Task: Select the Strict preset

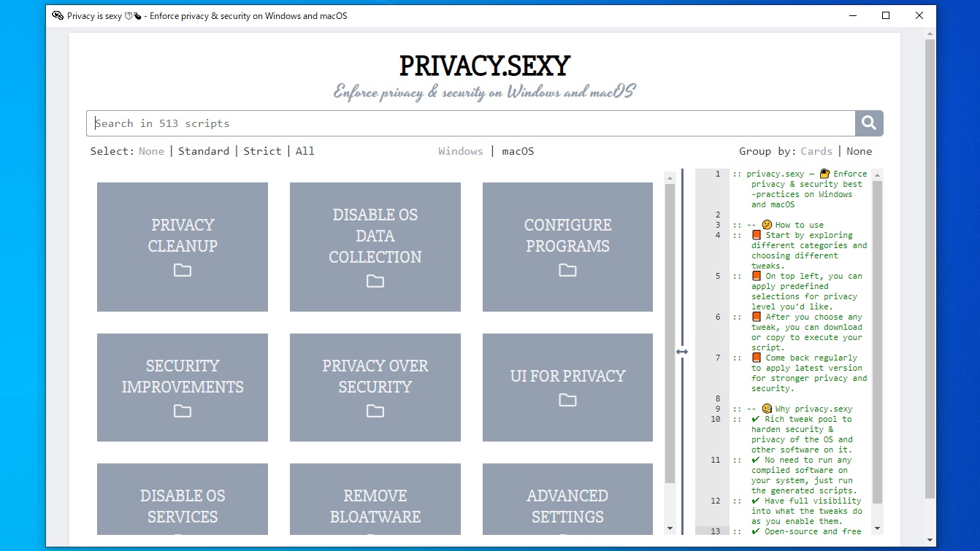Action: 262,151
